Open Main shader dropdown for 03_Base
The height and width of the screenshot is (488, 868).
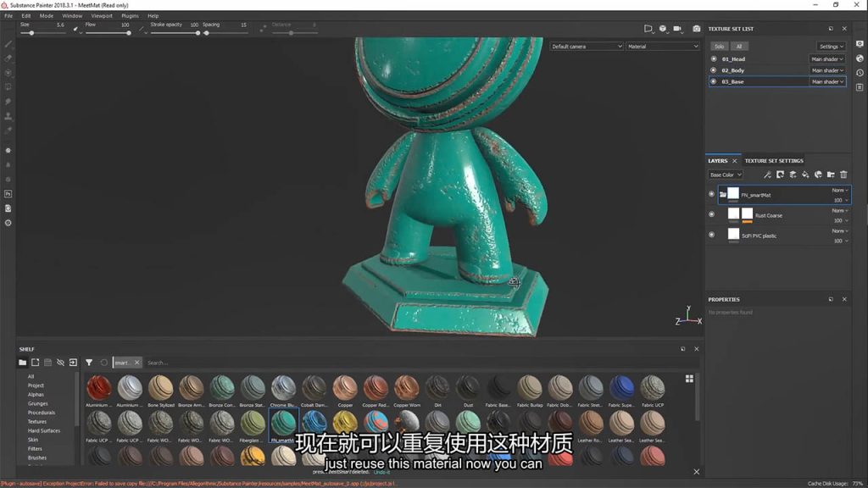(x=827, y=82)
